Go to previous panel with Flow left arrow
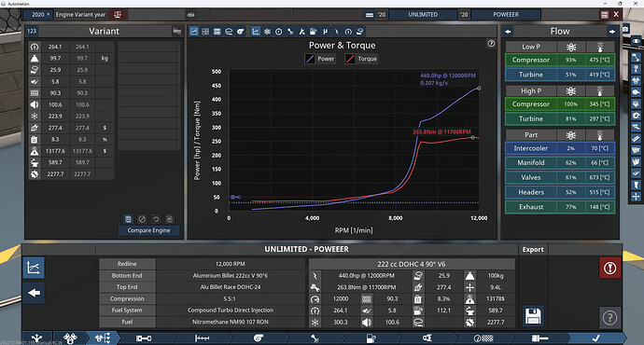 click(x=508, y=31)
